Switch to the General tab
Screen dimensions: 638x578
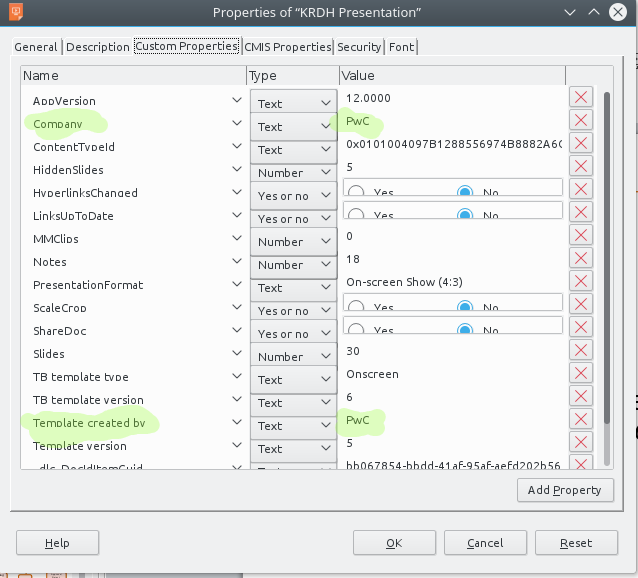click(36, 47)
